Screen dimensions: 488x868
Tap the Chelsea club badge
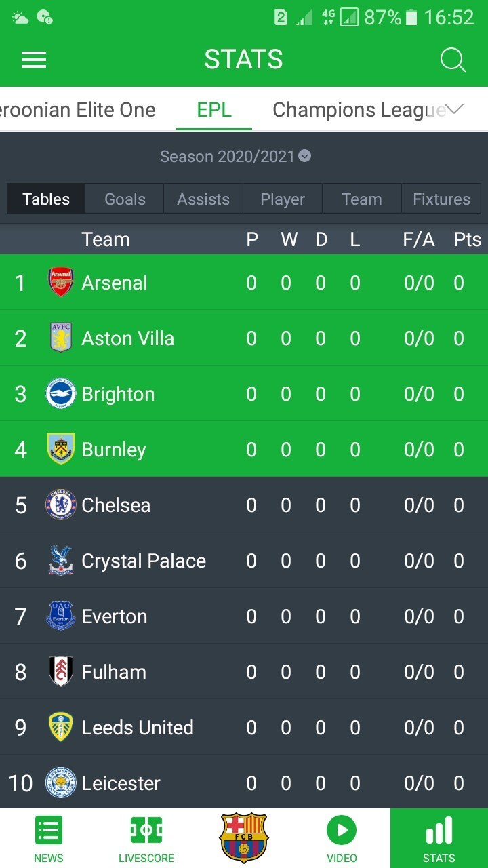tap(61, 505)
